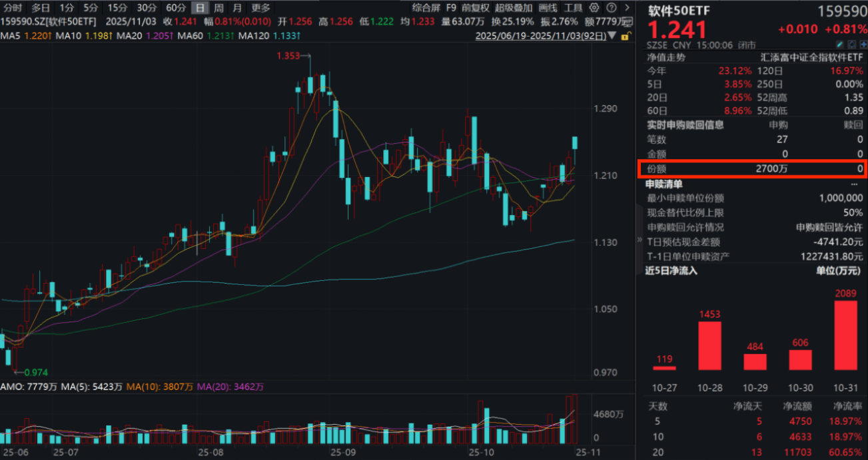Image resolution: width=868 pixels, height=460 pixels.
Task: Click the small WP icon after 额7779万
Action: click(x=628, y=21)
